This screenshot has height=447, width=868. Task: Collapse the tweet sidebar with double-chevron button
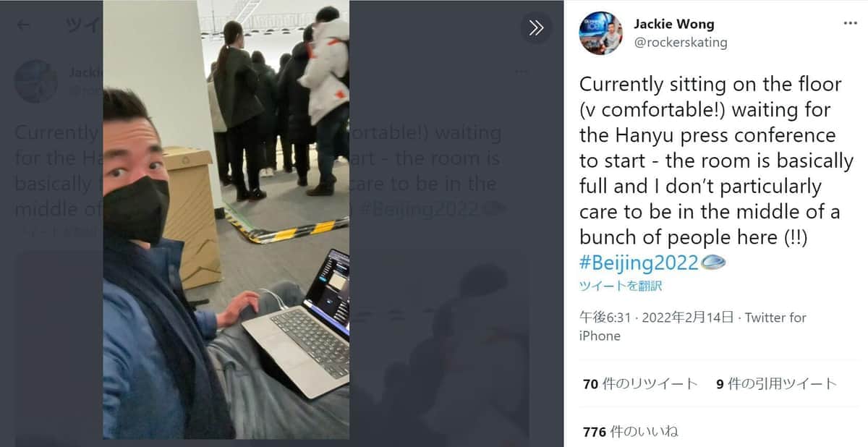(x=536, y=27)
